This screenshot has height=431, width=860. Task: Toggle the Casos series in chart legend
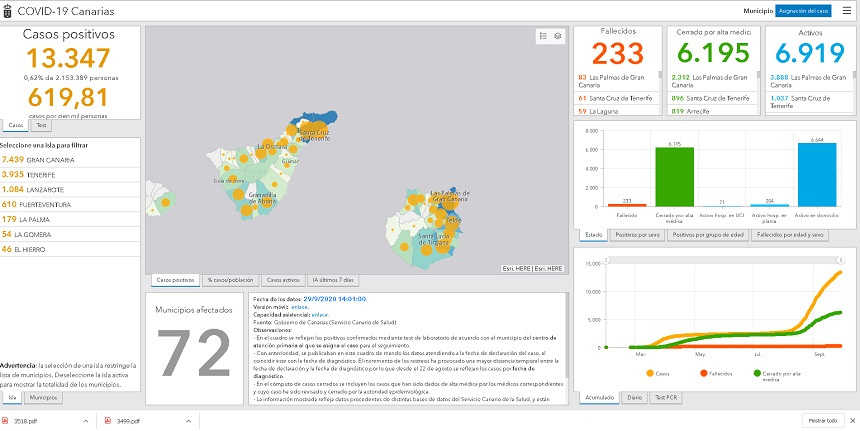coord(660,374)
